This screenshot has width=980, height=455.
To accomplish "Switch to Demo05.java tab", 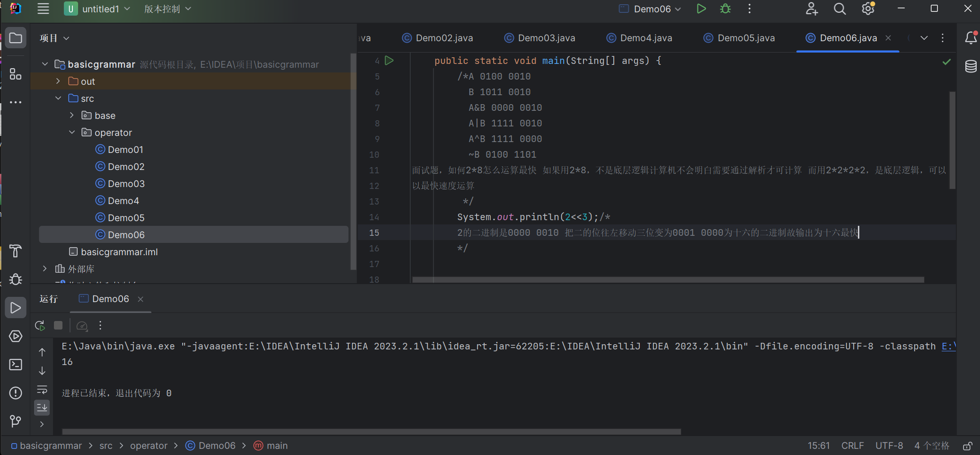I will click(739, 38).
